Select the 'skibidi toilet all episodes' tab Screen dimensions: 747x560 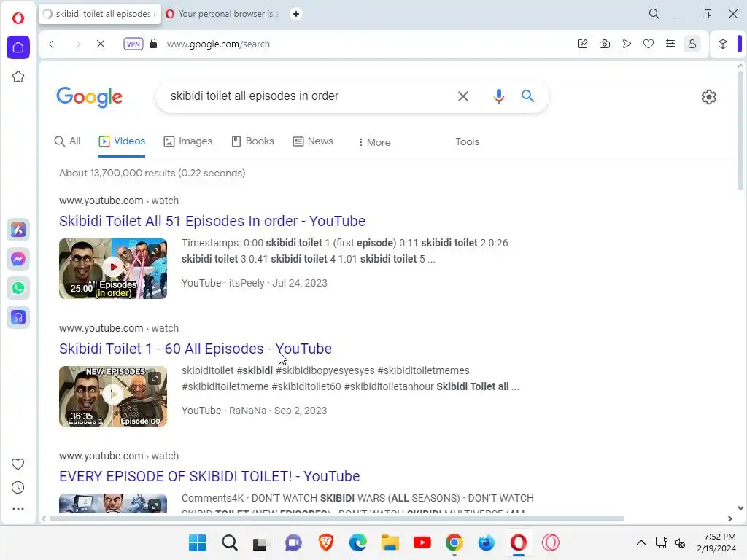[100, 14]
